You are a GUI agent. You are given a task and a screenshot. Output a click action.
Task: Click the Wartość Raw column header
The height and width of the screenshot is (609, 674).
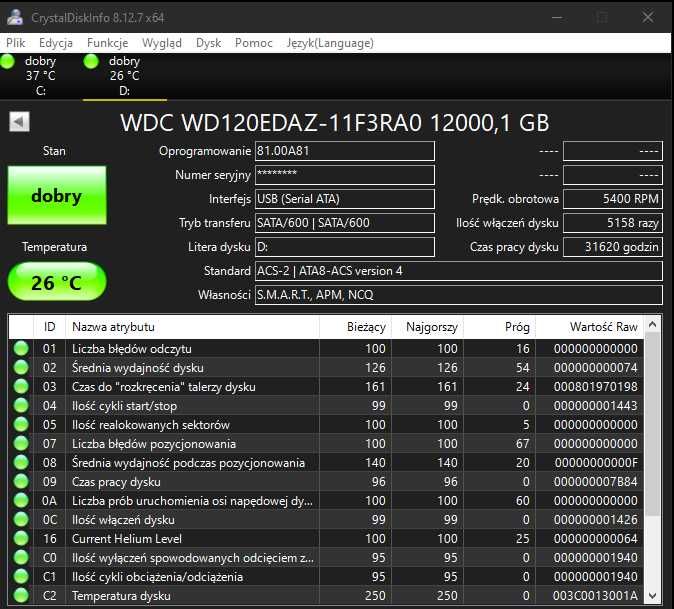[x=590, y=327]
